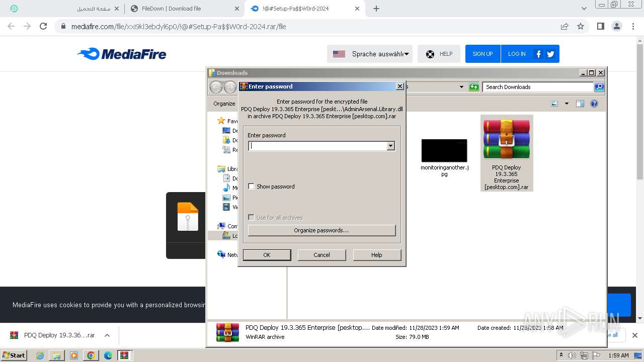This screenshot has height=362, width=644.
Task: Change view using the views icon
Action: [x=554, y=104]
